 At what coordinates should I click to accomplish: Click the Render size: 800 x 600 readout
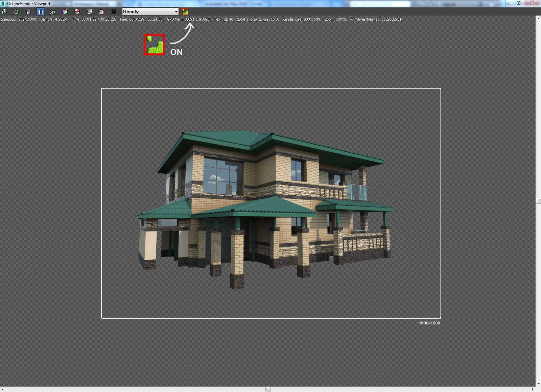(302, 19)
